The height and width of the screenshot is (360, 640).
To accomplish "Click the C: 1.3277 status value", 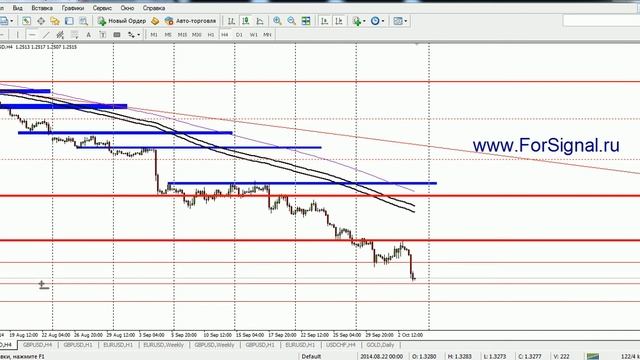I will tap(529, 356).
